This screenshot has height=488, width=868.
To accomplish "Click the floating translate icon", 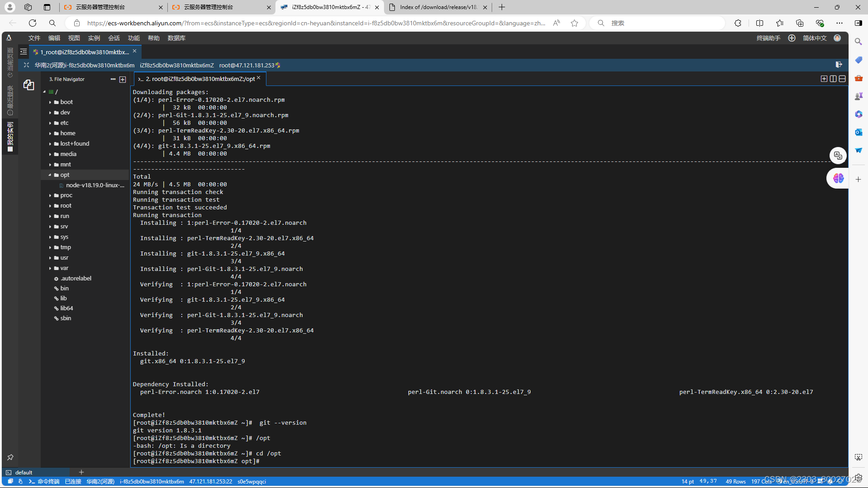I will (838, 156).
